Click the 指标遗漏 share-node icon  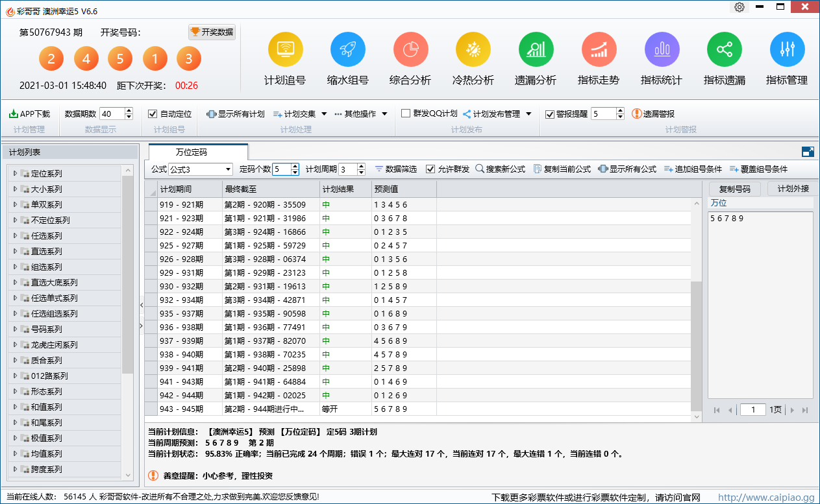[724, 49]
